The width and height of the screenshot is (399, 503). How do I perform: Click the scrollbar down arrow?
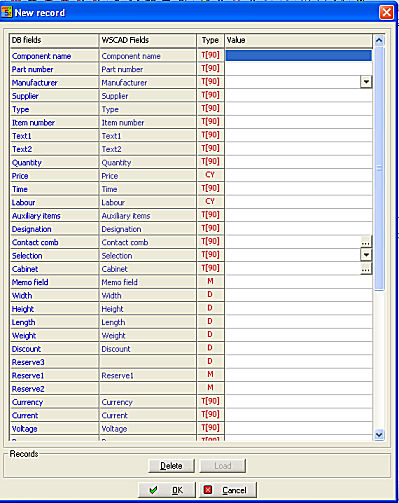point(379,435)
